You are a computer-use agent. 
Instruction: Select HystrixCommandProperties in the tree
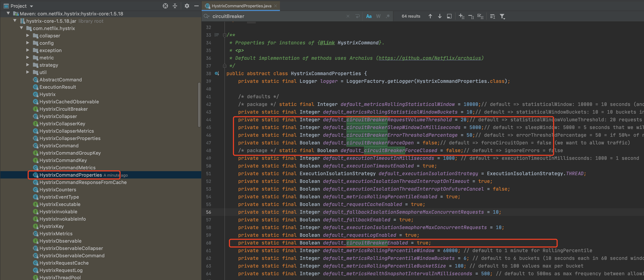pyautogui.click(x=71, y=175)
